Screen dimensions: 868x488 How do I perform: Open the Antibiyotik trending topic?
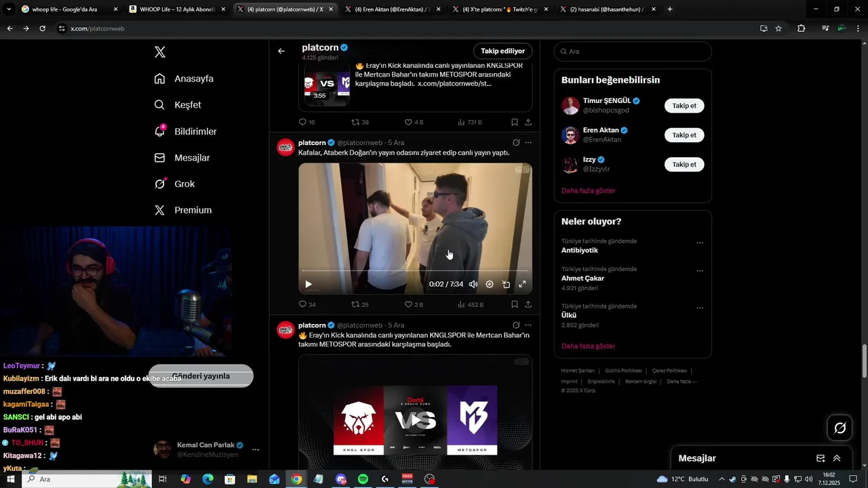580,250
